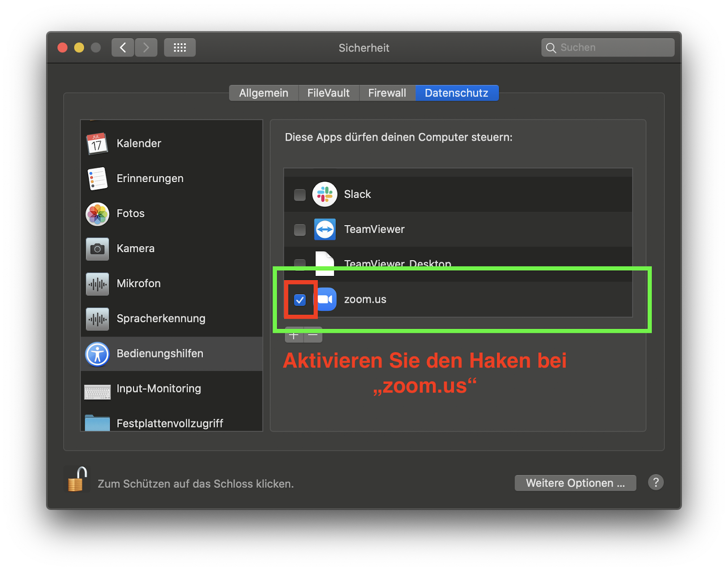This screenshot has height=571, width=728.
Task: Select the Festplattenvollzugriff label
Action: coord(170,423)
